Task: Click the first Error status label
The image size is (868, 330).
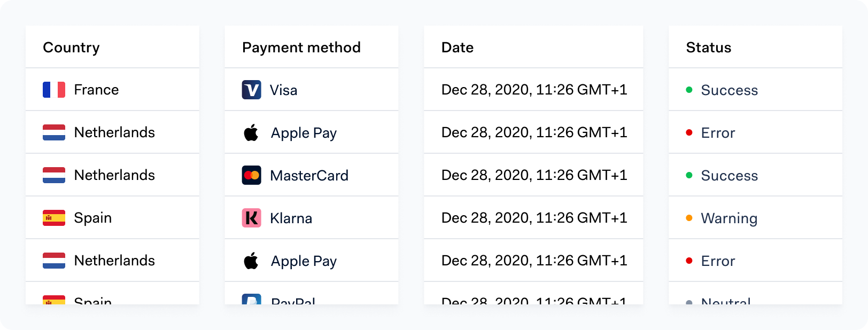Action: 718,133
